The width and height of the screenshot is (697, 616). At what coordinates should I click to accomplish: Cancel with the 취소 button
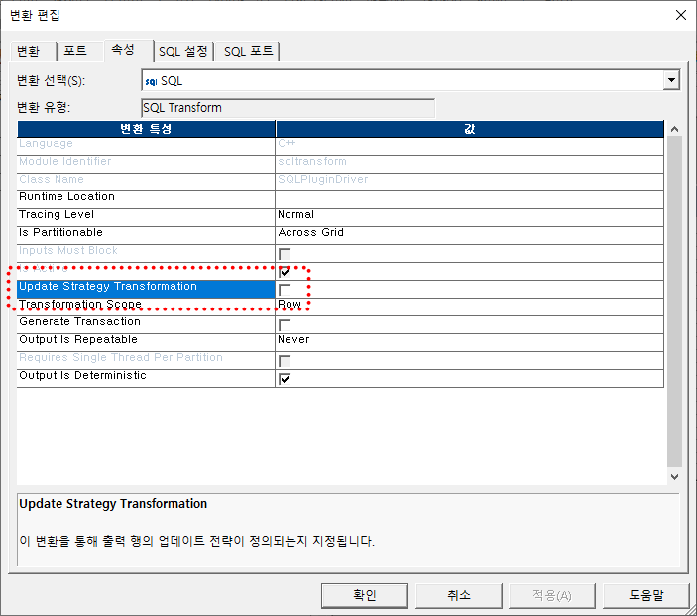(459, 595)
